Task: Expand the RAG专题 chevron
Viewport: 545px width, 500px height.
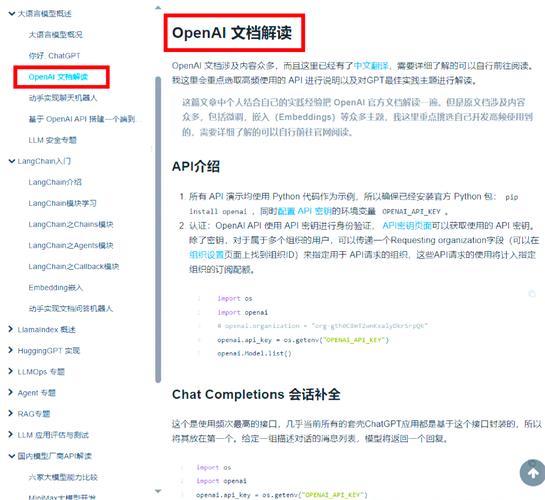Action: (10, 413)
